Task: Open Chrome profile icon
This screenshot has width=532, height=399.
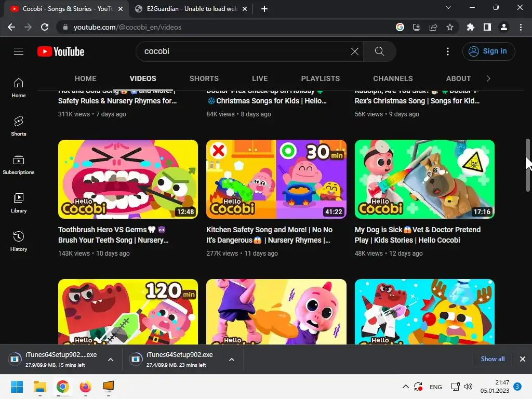Action: pyautogui.click(x=504, y=27)
